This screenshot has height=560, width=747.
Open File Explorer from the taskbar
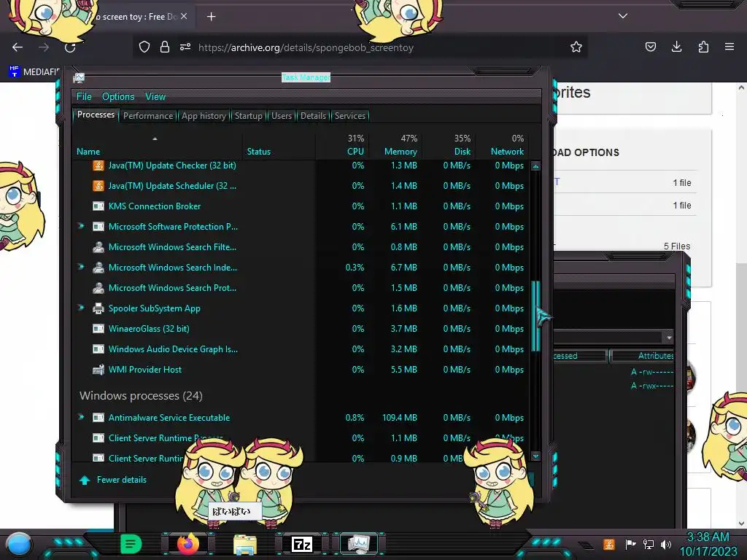coord(245,544)
